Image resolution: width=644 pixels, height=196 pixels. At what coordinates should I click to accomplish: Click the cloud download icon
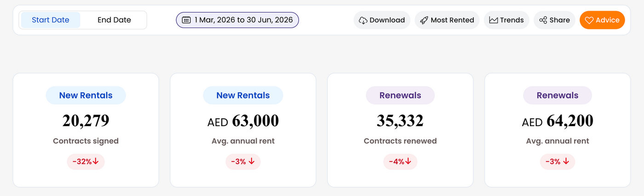(x=363, y=20)
